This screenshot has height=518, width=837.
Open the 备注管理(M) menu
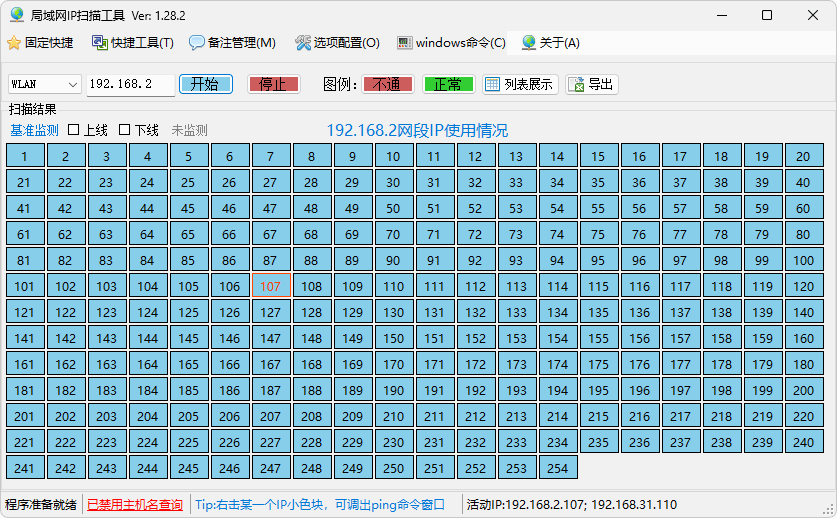tap(241, 43)
